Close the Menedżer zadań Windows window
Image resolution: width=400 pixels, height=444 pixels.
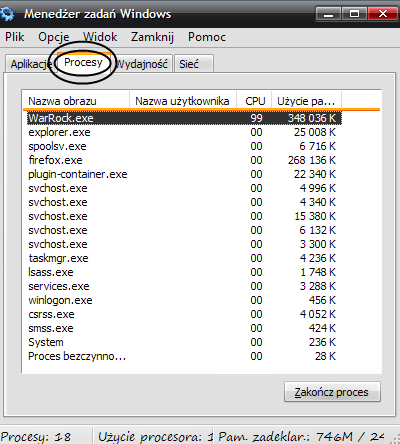[x=383, y=14]
